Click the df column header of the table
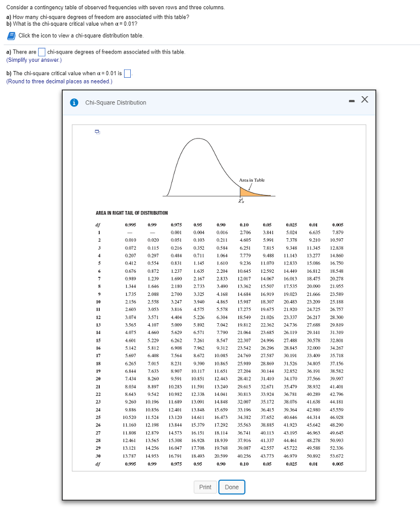This screenshot has width=420, height=527. click(97, 225)
